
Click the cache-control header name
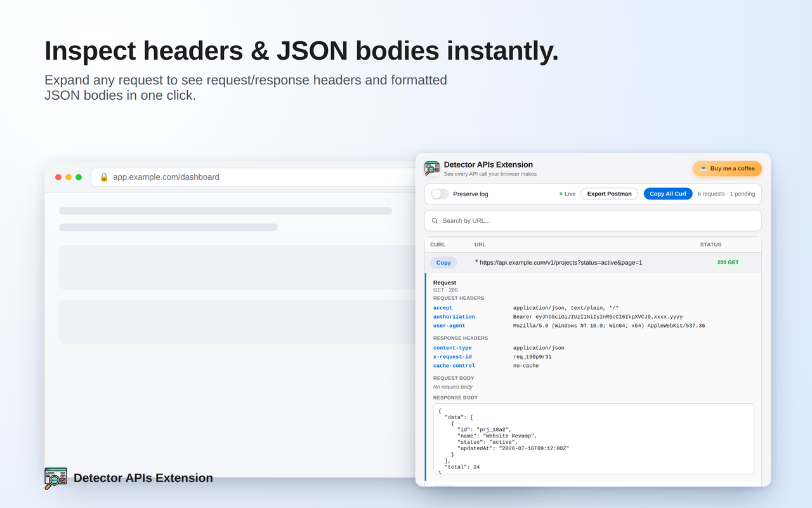[x=454, y=366]
